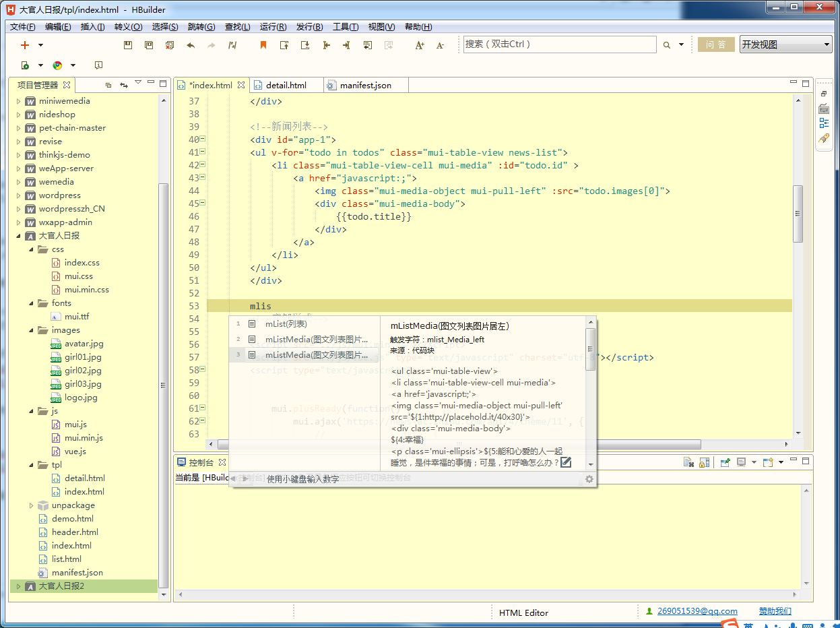Click the red plus New icon
Image resolution: width=840 pixels, height=628 pixels.
click(25, 45)
